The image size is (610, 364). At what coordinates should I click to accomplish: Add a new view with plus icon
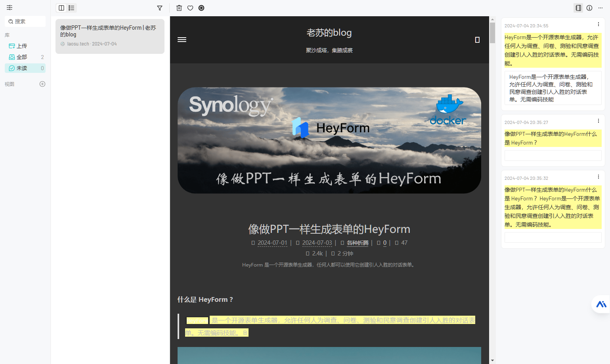click(42, 84)
